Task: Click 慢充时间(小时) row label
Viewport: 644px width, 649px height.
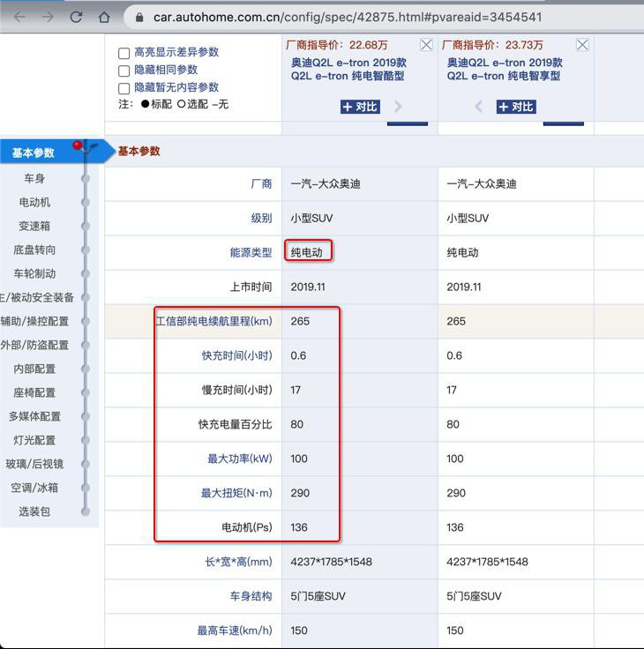Action: 237,390
